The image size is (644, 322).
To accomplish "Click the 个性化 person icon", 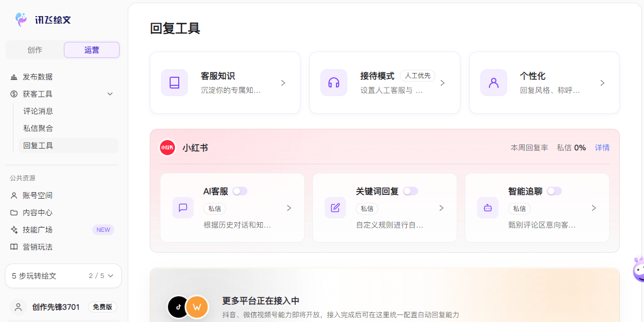I will coord(494,83).
